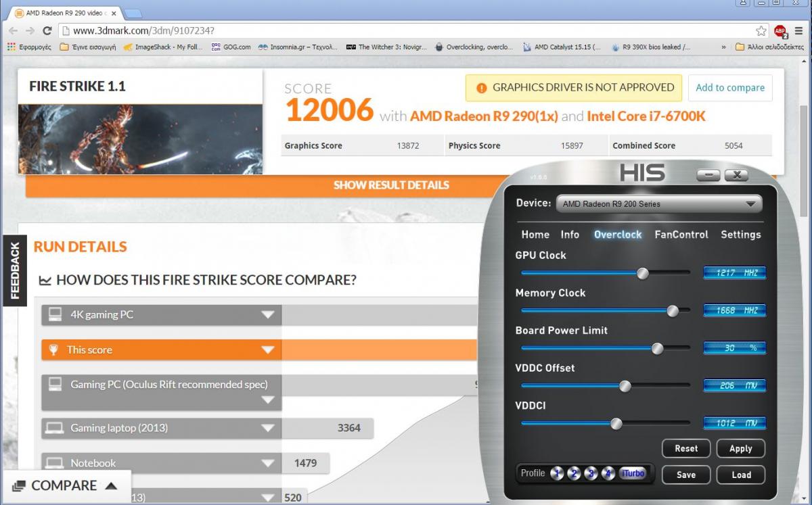This screenshot has width=812, height=505.
Task: Select HIS profile 2
Action: (x=574, y=473)
